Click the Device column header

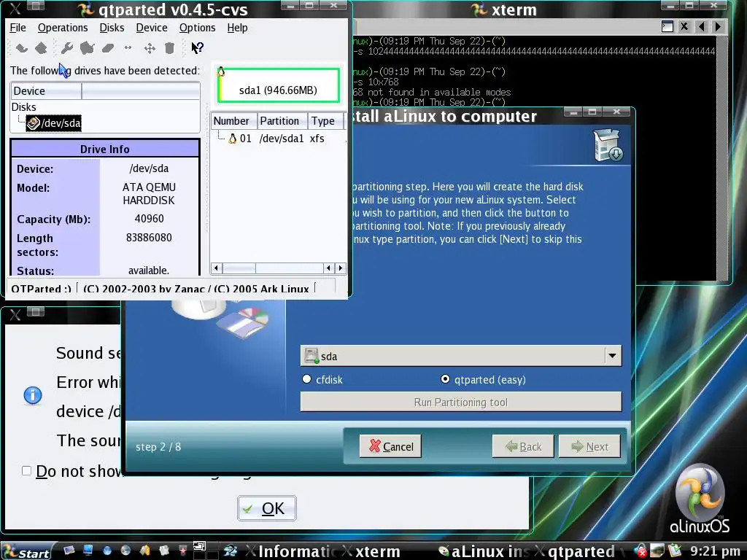click(46, 91)
